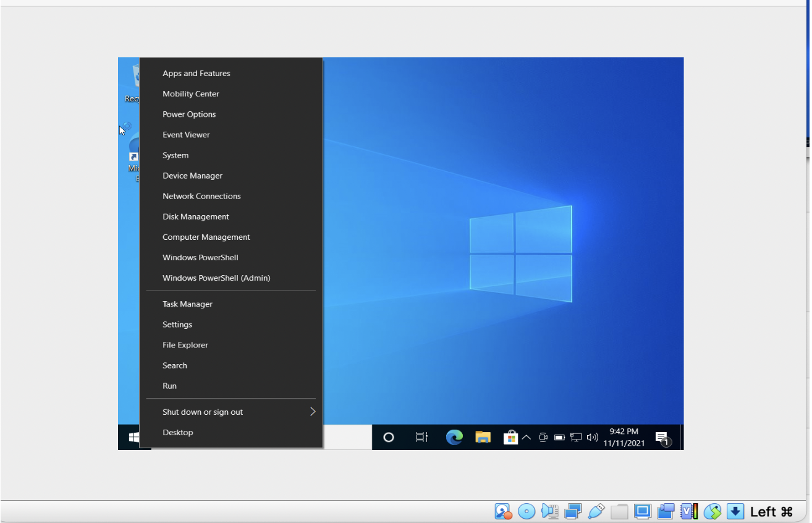Click the USB device icon in VM status bar
Screen dimensions: 812x523
click(596, 511)
